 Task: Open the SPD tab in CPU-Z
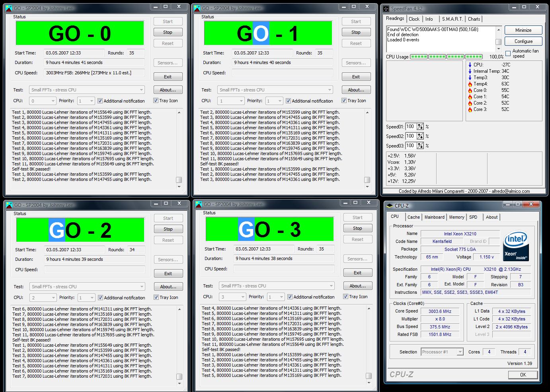[473, 217]
